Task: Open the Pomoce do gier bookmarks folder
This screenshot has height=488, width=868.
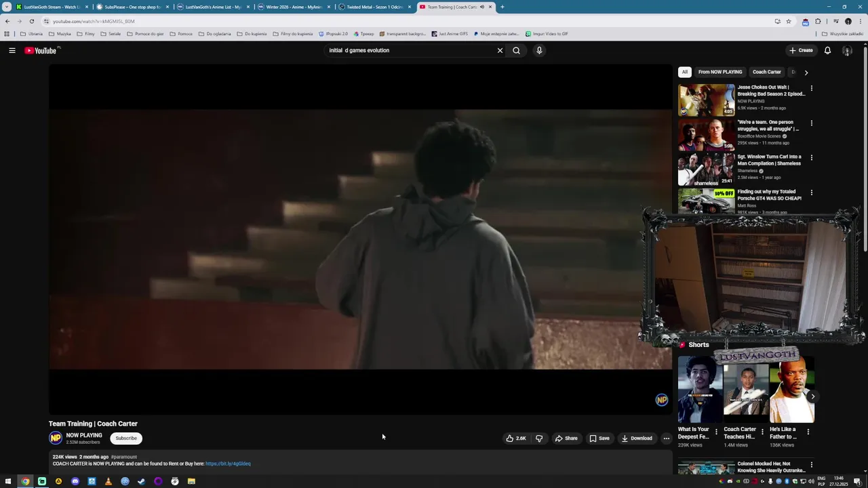Action: coord(145,34)
